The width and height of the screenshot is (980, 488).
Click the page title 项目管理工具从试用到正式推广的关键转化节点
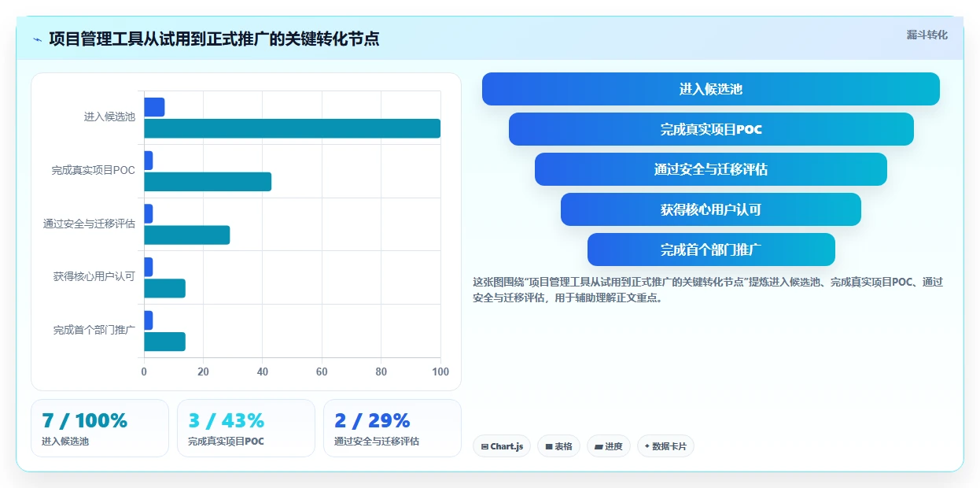[214, 39]
